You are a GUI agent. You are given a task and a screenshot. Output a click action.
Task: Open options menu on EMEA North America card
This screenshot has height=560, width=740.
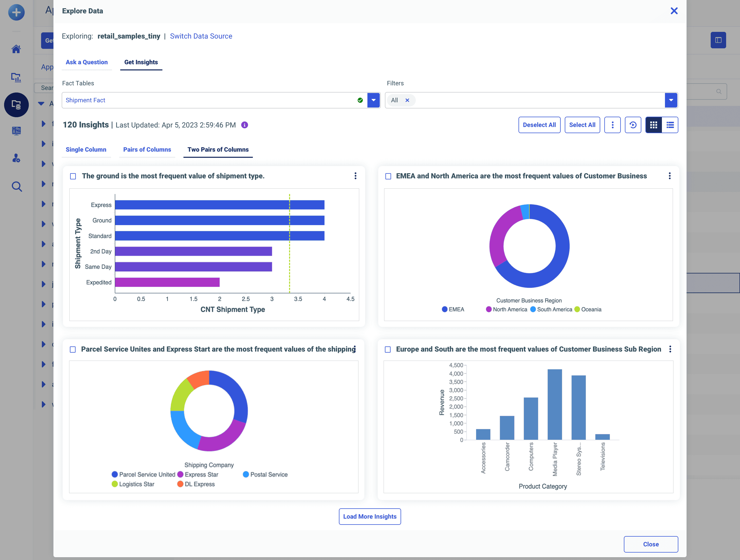point(669,176)
